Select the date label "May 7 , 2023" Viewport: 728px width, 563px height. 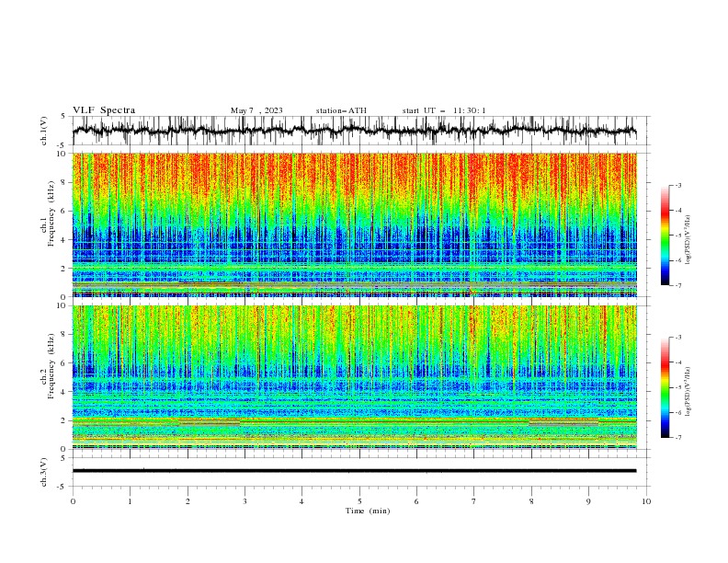click(256, 110)
